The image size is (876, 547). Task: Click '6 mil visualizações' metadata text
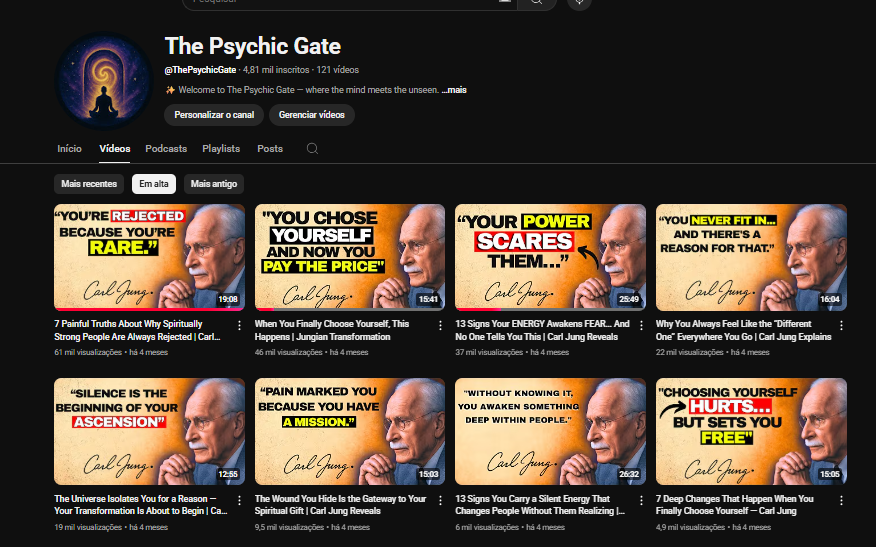[x=487, y=527]
